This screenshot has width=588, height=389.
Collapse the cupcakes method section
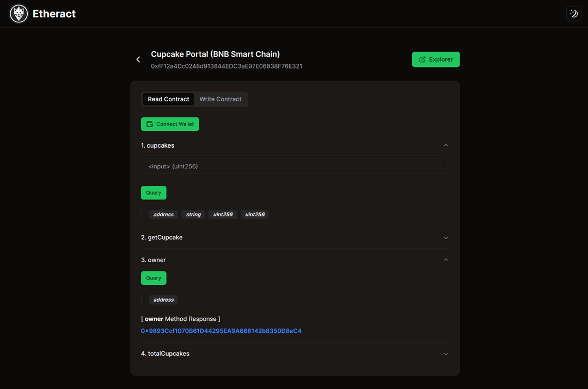[x=445, y=145]
